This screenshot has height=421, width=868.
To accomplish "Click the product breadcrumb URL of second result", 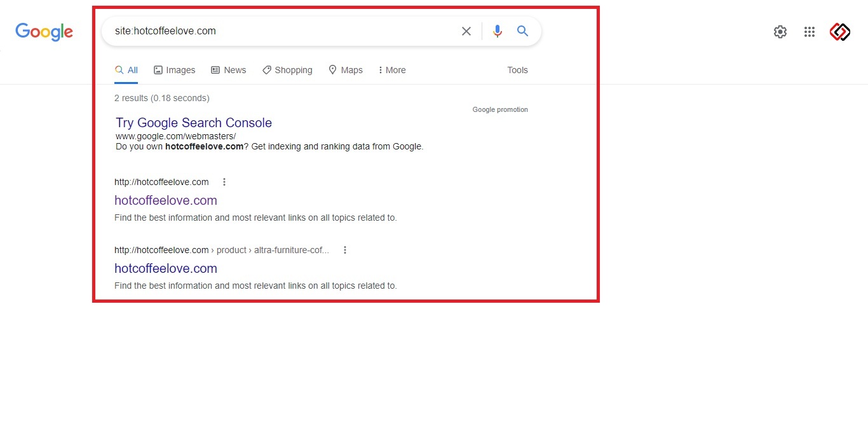I will point(222,250).
